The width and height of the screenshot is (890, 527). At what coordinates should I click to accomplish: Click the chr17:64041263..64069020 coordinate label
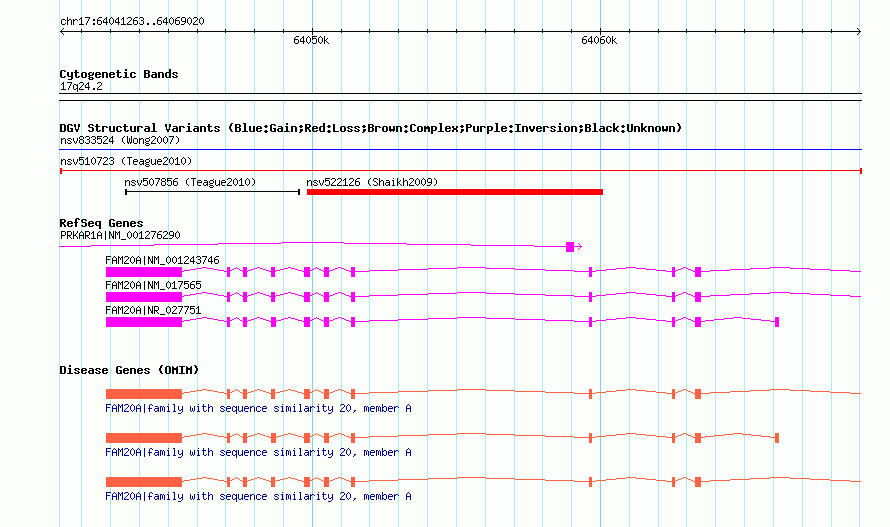coord(132,21)
